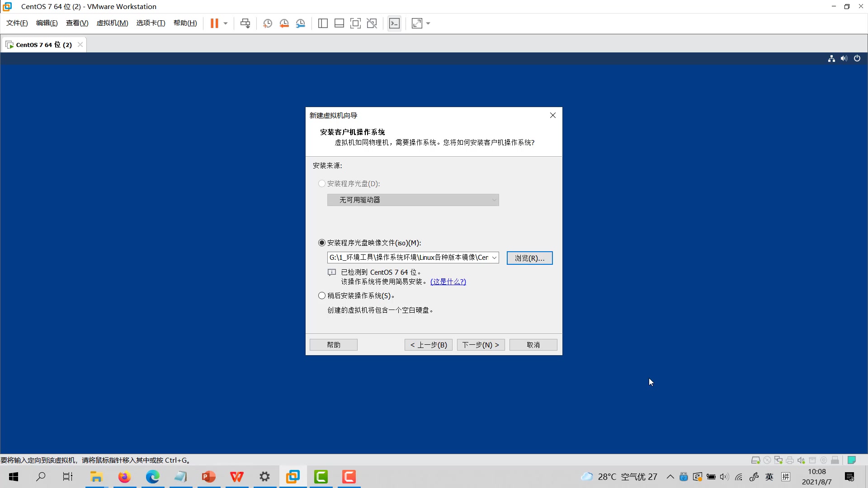Screen dimensions: 868x488
Task: Expand the ISO file path dropdown
Action: [494, 258]
